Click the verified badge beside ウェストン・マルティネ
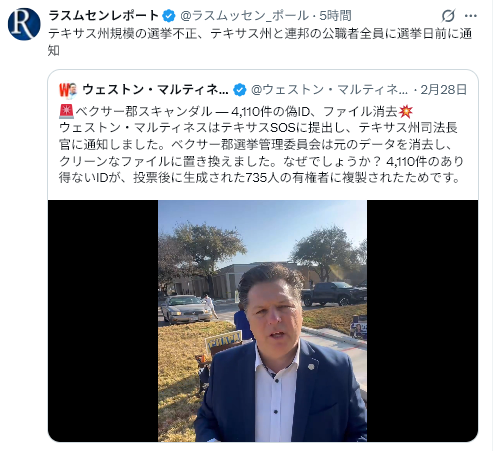Image resolution: width=500 pixels, height=451 pixels. point(239,90)
